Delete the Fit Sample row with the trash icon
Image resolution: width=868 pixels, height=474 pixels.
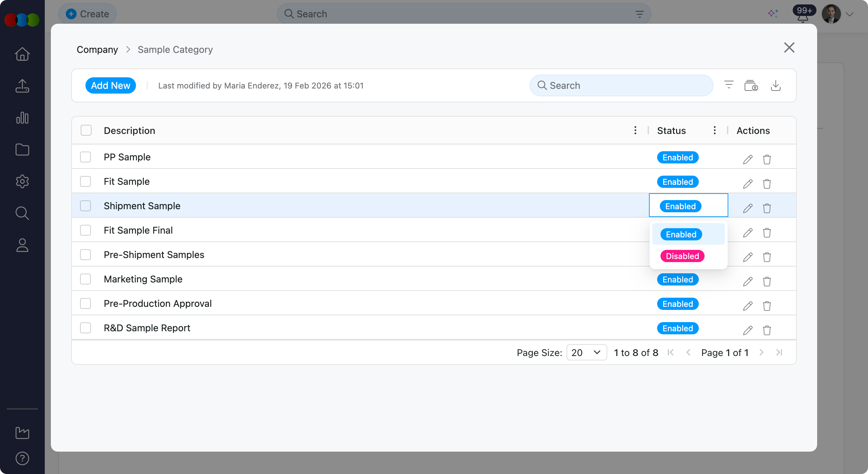coord(767,184)
